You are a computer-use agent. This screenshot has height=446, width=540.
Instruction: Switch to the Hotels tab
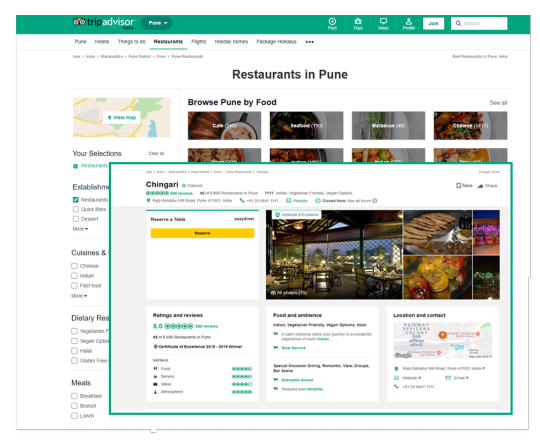pyautogui.click(x=102, y=42)
